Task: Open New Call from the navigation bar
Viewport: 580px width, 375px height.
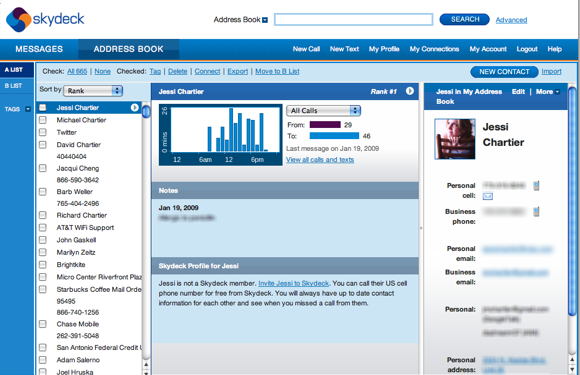Action: click(x=306, y=49)
